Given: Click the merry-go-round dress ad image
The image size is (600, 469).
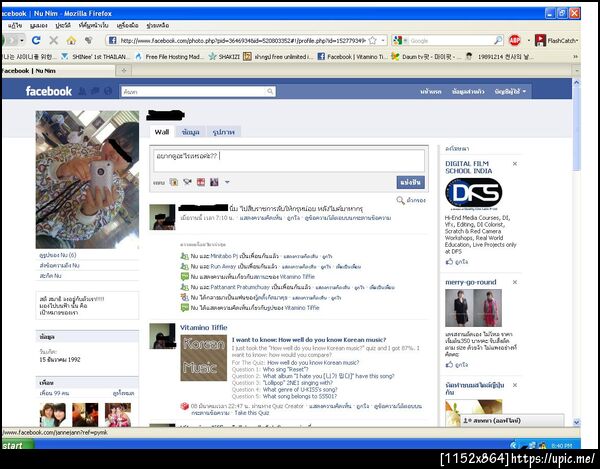Looking at the screenshot, I should click(473, 308).
